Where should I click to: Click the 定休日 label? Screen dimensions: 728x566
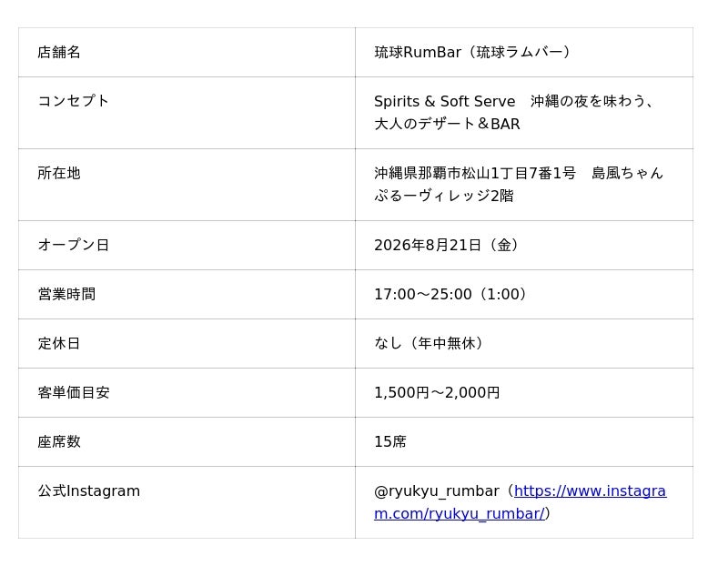(59, 343)
